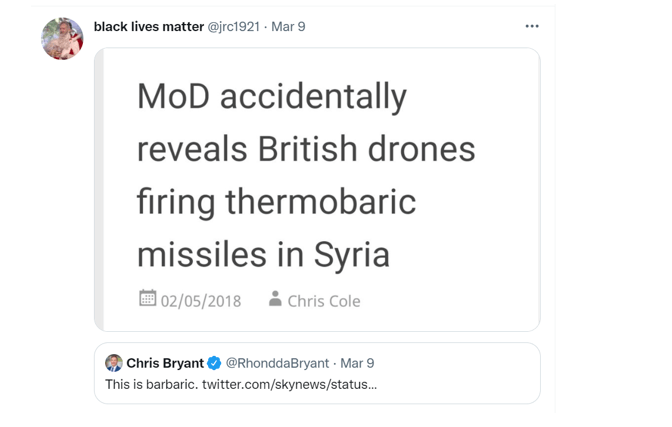Image resolution: width=672 pixels, height=427 pixels.
Task: Click the gray bar on article card's left edge
Action: [99, 190]
